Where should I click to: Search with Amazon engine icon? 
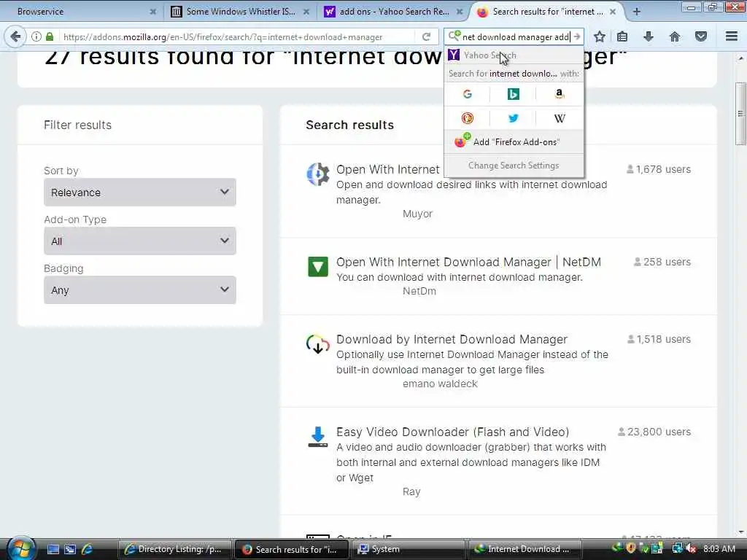coord(560,94)
